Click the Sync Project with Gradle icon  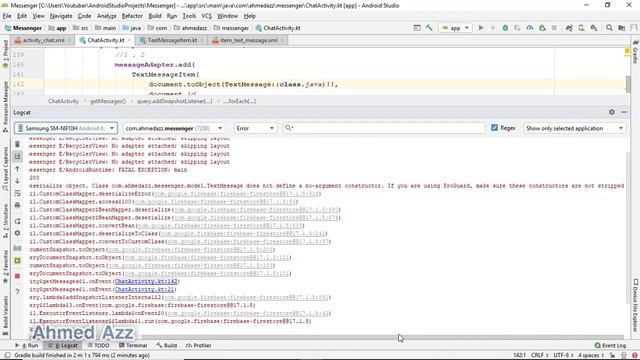click(x=569, y=28)
